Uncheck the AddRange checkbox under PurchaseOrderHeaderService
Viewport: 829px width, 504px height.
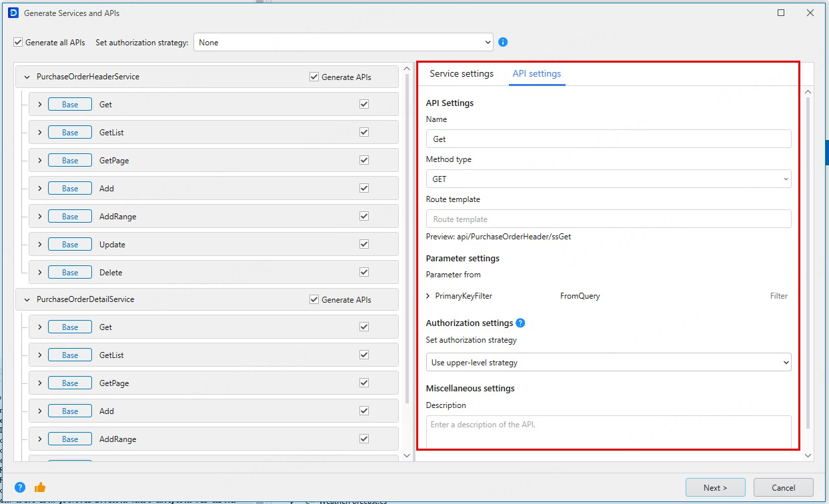[x=364, y=216]
